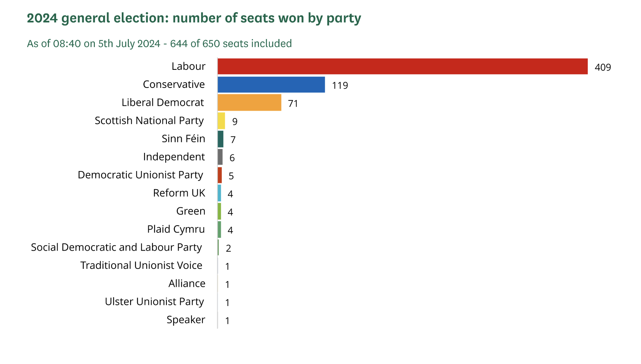Image resolution: width=641 pixels, height=364 pixels.
Task: Click the Social Democratic and Labour Party label
Action: pyautogui.click(x=116, y=247)
